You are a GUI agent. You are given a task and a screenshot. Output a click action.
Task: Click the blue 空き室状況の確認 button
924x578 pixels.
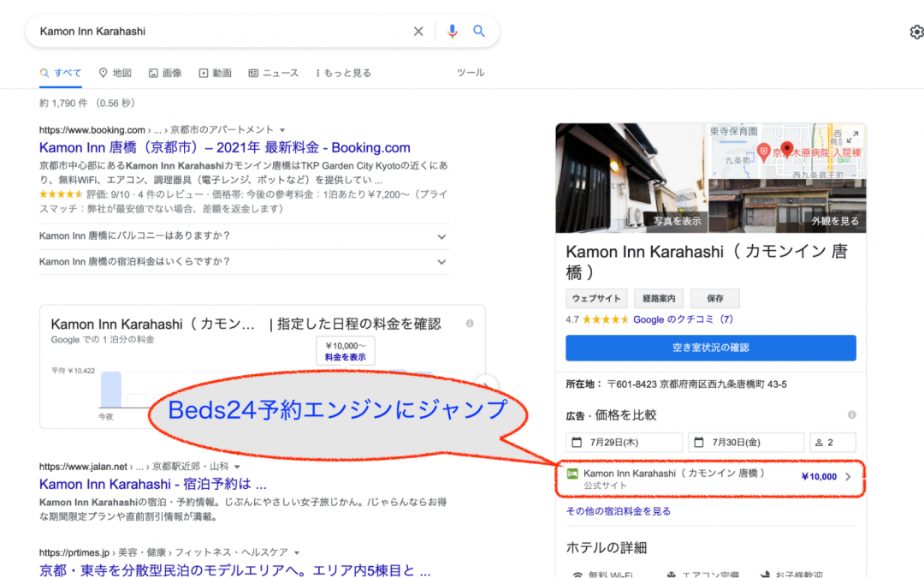click(x=710, y=348)
